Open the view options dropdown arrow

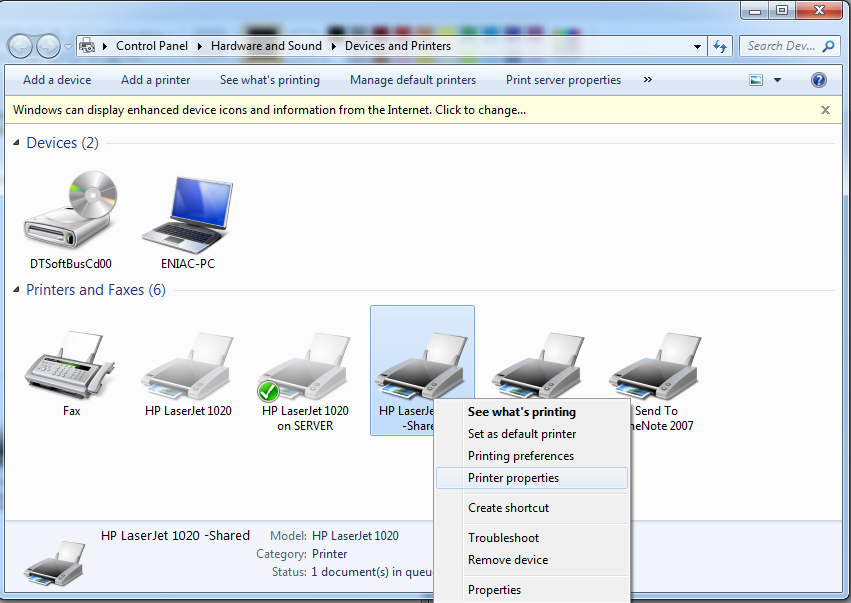[x=777, y=80]
